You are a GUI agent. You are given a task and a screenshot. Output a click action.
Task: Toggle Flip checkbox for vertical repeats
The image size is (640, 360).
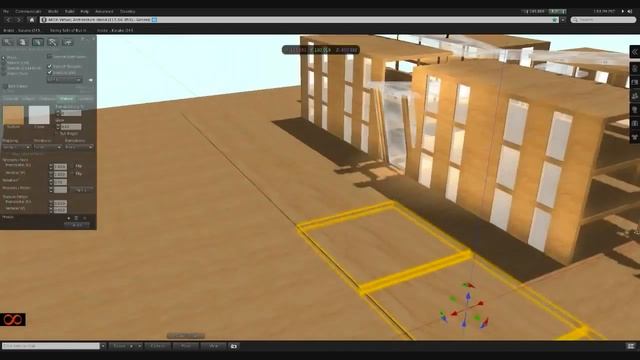[72, 173]
